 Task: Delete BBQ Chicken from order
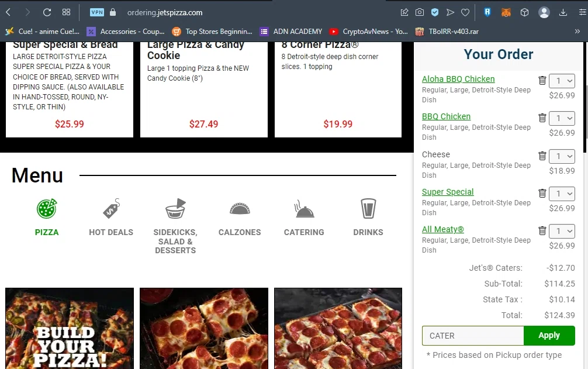click(x=542, y=118)
